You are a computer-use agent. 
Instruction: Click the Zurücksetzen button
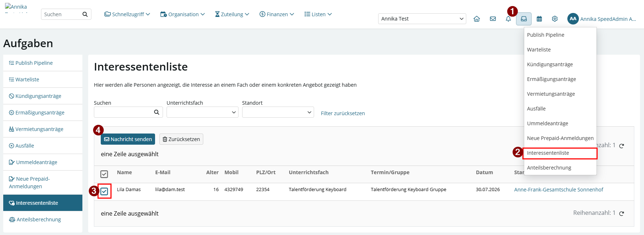[181, 139]
